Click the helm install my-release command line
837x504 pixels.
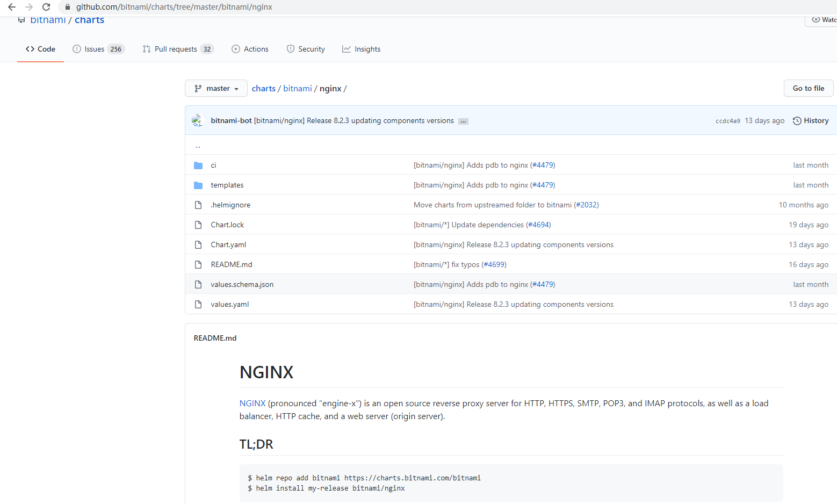coord(326,488)
